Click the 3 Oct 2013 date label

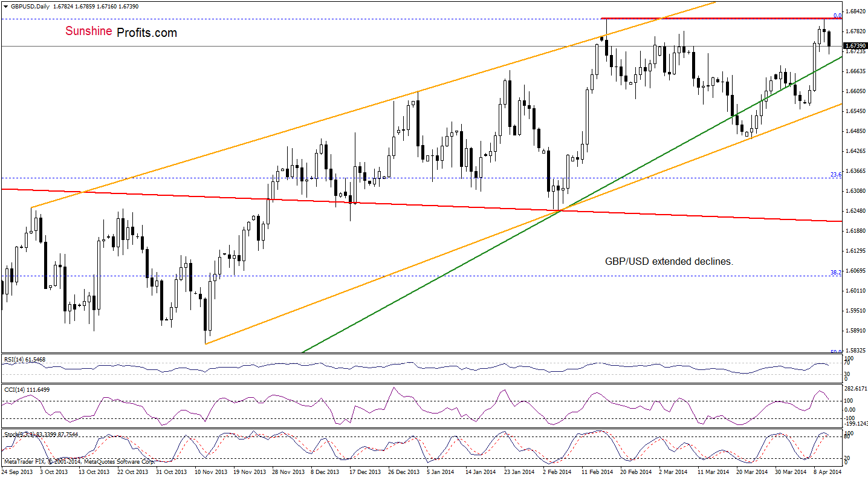(x=55, y=472)
